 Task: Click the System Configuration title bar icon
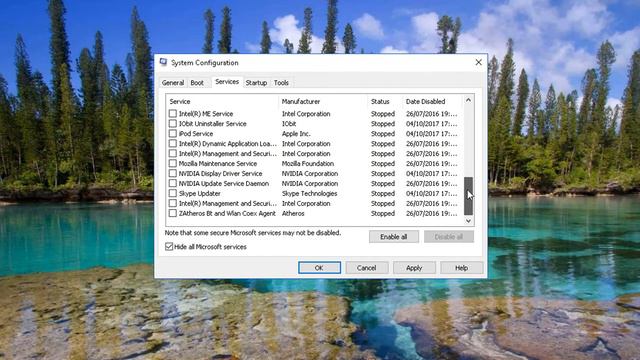(163, 62)
